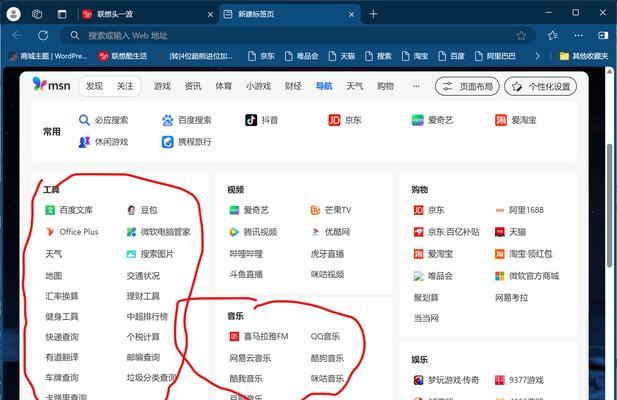The image size is (617, 400).
Task: Open the 9377游戏 icon
Action: click(x=499, y=380)
